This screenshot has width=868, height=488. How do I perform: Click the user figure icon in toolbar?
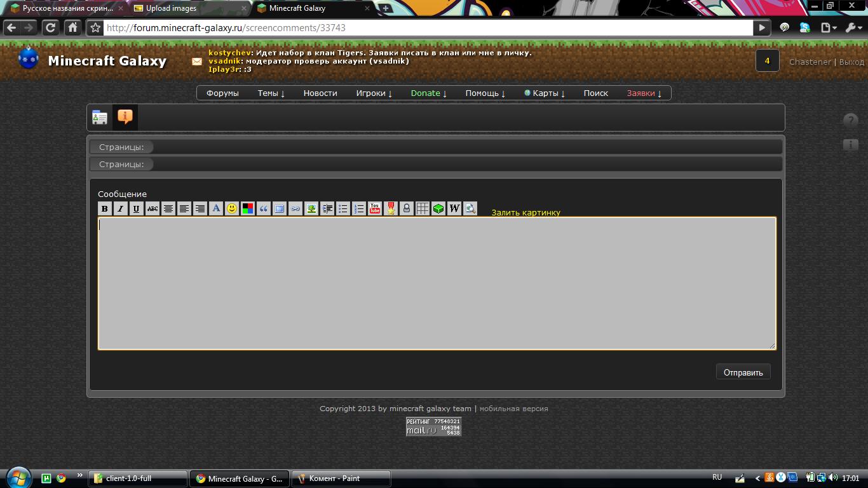[407, 208]
